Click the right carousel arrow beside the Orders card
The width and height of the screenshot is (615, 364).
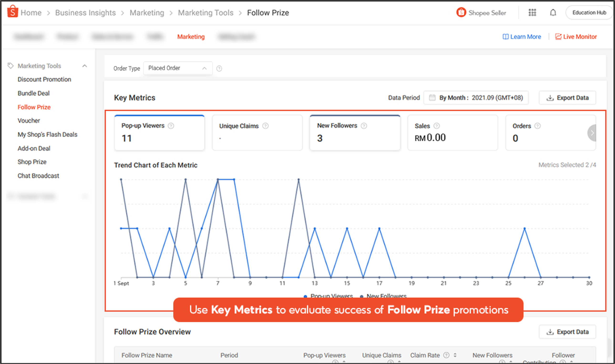592,133
